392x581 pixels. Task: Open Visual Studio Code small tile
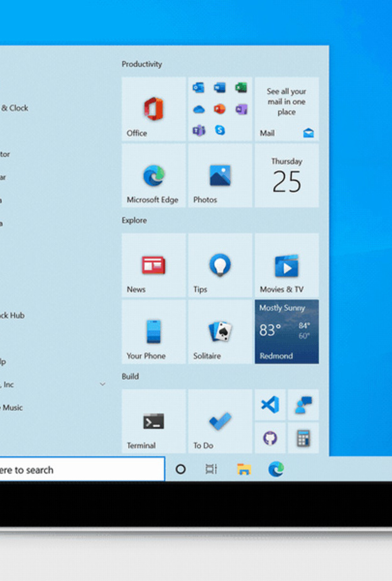[x=270, y=405]
